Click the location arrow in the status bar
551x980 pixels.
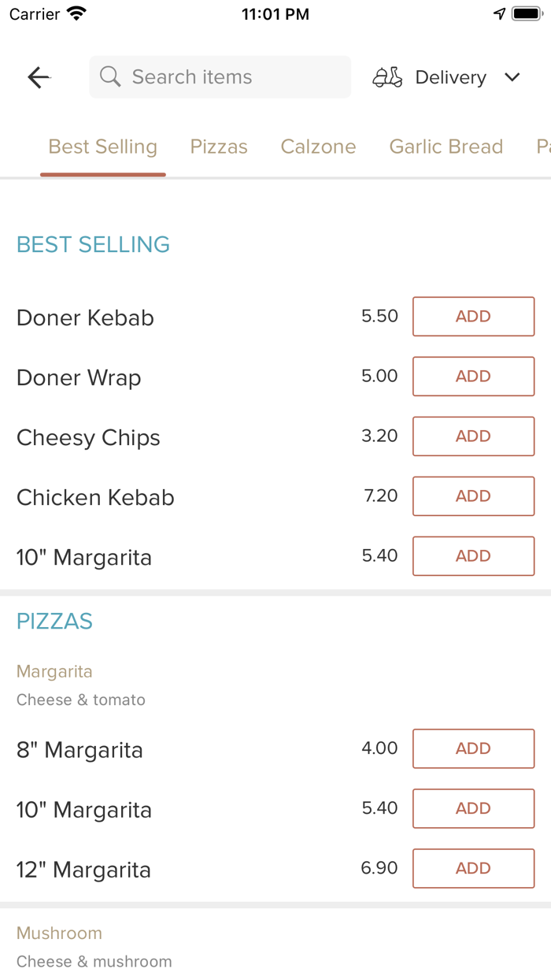pos(499,13)
